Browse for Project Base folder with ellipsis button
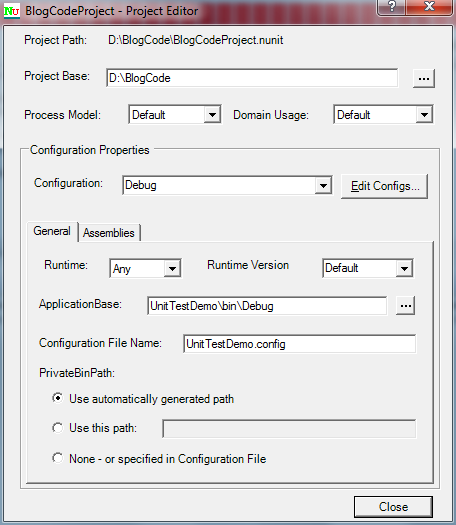Viewport: 456px width, 525px height. pyautogui.click(x=424, y=78)
